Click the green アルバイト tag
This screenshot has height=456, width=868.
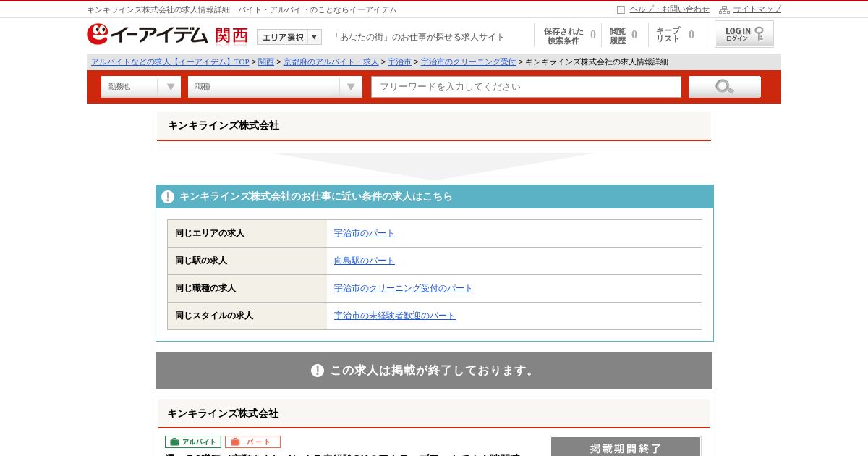tap(193, 442)
